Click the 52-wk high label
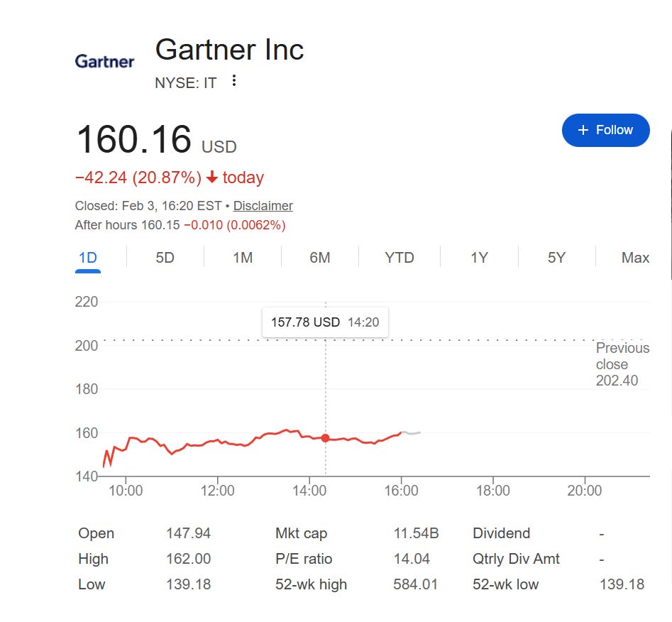The height and width of the screenshot is (622, 672). [311, 584]
